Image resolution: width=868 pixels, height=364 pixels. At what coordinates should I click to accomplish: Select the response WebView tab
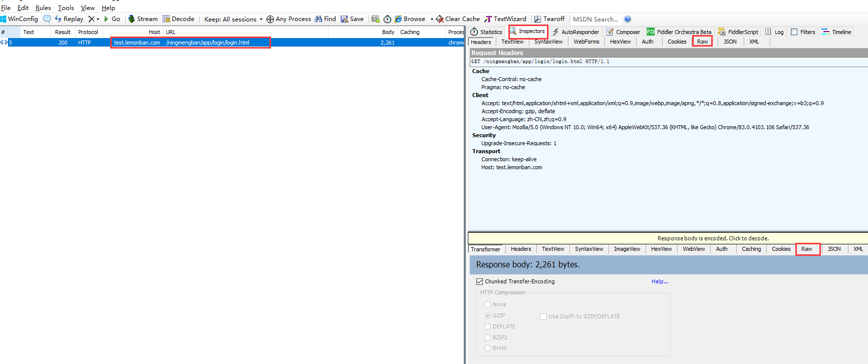tap(694, 249)
